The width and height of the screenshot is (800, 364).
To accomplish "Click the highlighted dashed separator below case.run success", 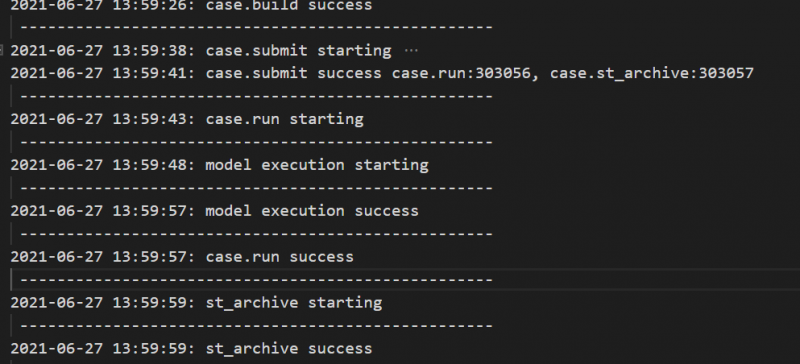I will pyautogui.click(x=256, y=280).
